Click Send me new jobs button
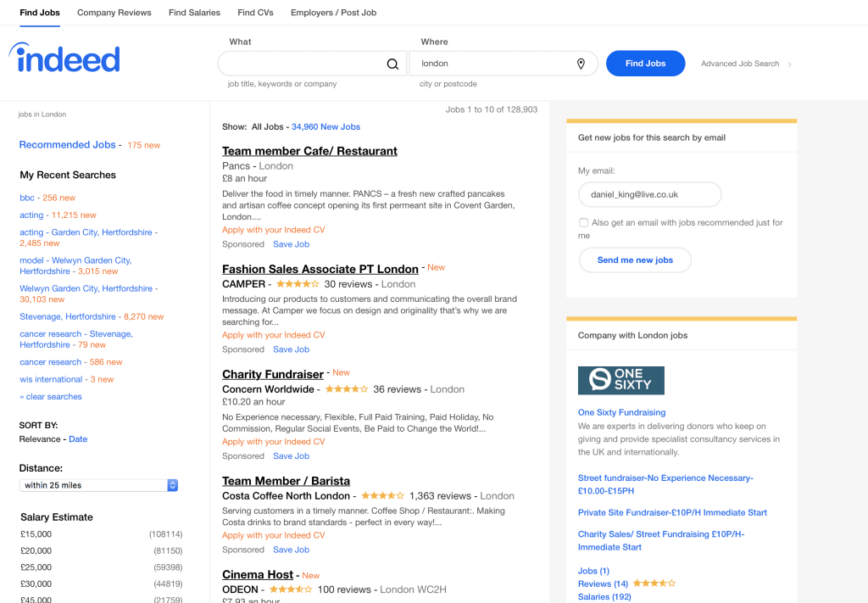 [x=635, y=260]
